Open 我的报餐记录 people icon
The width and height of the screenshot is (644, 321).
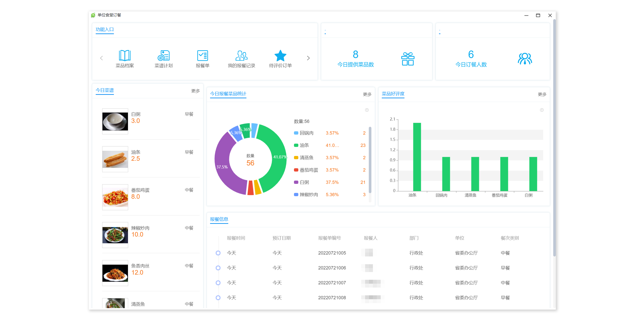click(x=241, y=55)
